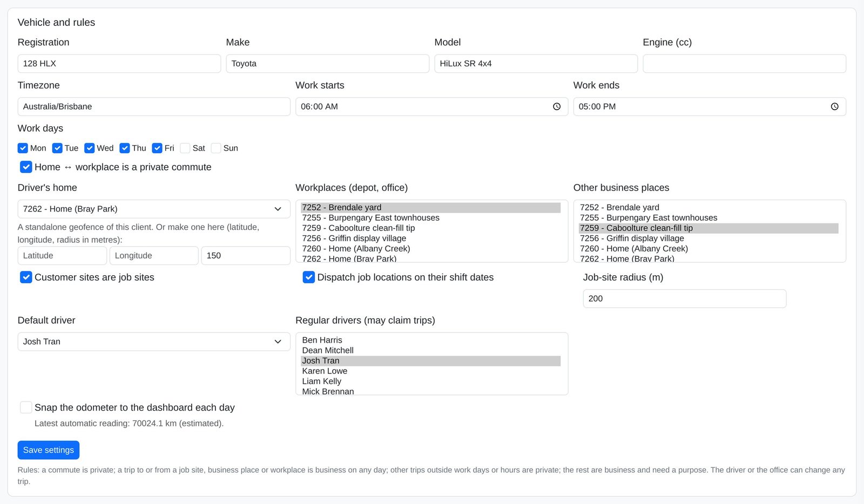Viewport: 864px width, 504px height.
Task: Focus the Longitude input
Action: tap(154, 256)
